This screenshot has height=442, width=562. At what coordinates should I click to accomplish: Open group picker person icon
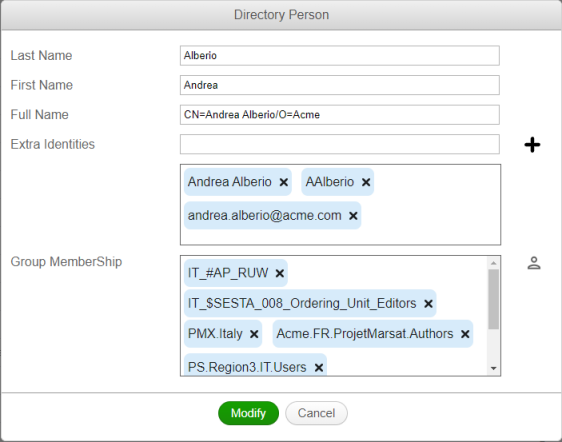pos(534,263)
